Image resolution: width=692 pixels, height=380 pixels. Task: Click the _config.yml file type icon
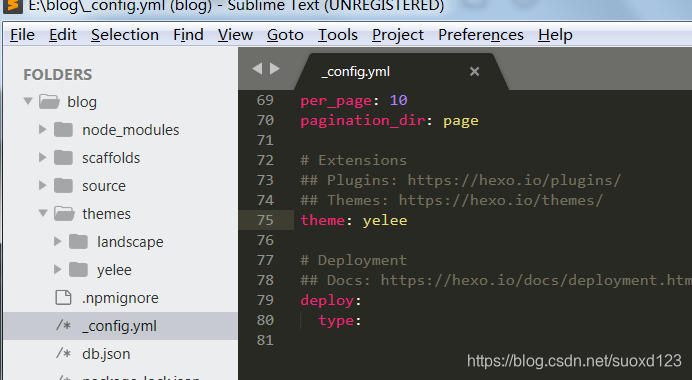63,326
